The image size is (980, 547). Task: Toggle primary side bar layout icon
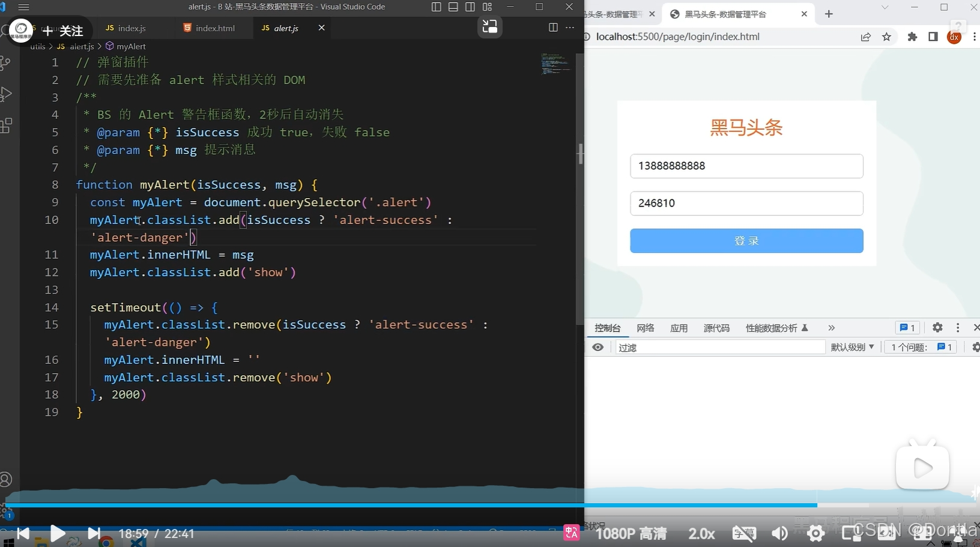tap(437, 7)
